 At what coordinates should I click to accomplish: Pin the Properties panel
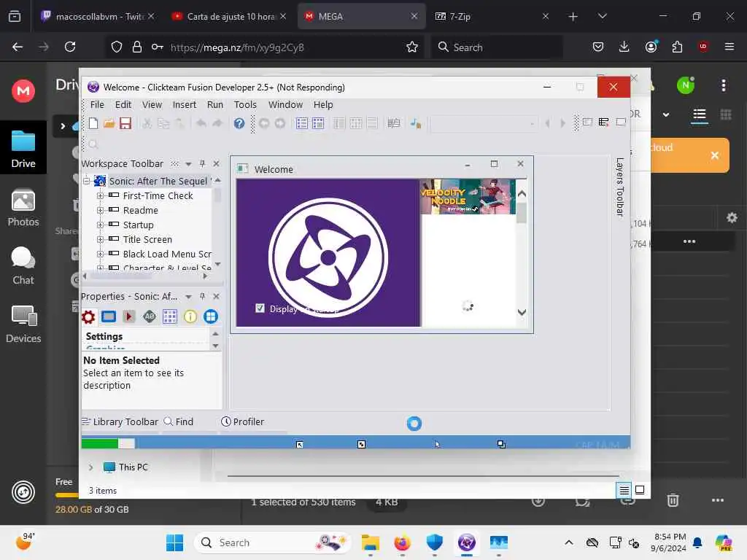click(x=203, y=296)
